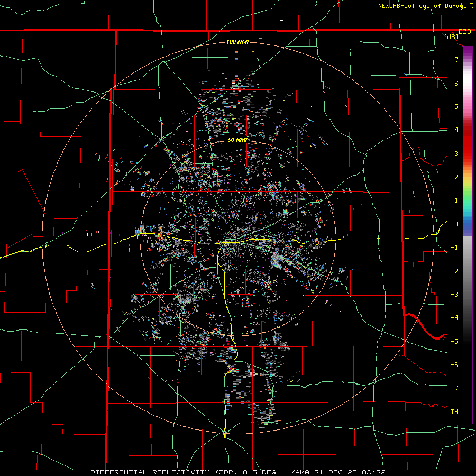This screenshot has height=476, width=476.
Task: Click the TH label at the scale bottom
Action: point(454,411)
